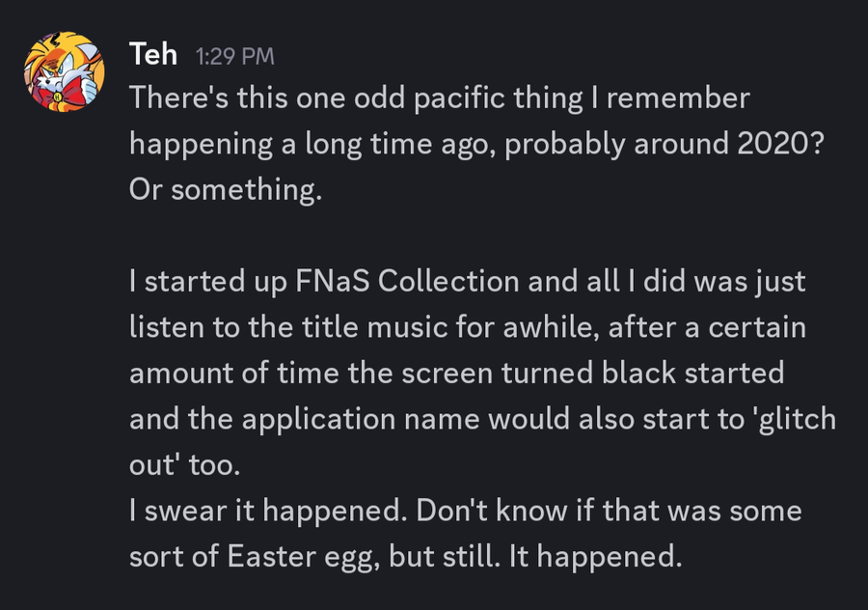Click the 1:29 PM message timestamp
Image resolution: width=868 pixels, height=610 pixels.
pyautogui.click(x=234, y=57)
